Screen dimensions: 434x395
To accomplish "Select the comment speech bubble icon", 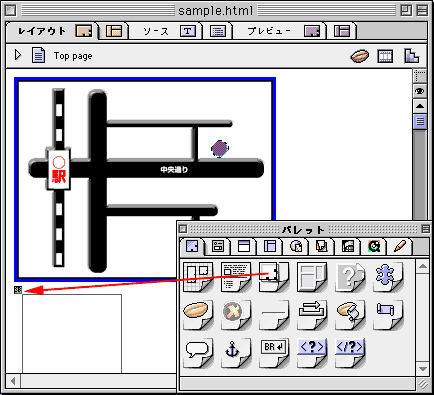I will click(x=198, y=353).
